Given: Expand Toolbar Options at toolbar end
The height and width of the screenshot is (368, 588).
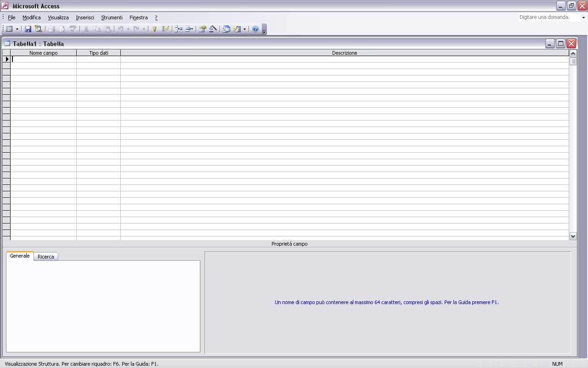Looking at the screenshot, I should coord(264,29).
